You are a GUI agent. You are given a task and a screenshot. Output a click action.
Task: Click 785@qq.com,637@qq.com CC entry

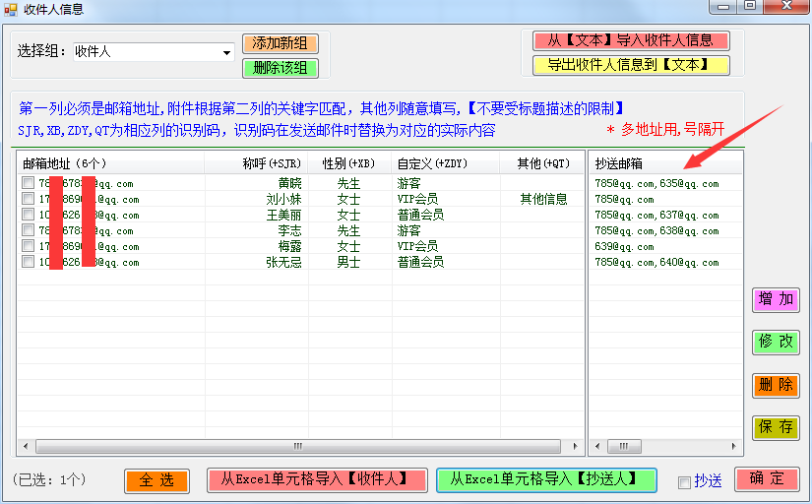click(x=656, y=215)
